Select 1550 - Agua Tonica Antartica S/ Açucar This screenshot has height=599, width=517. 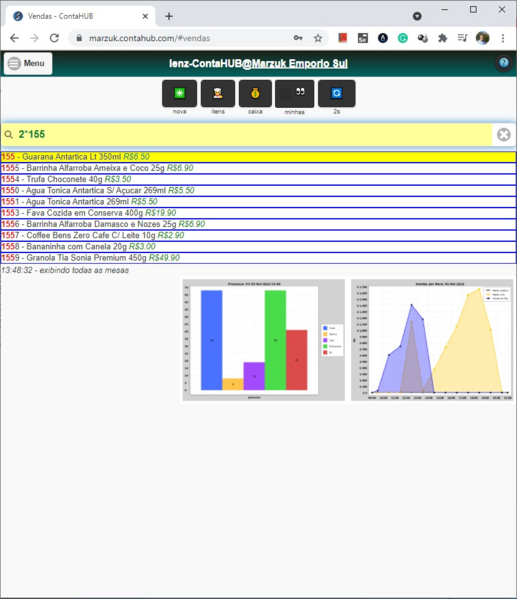click(258, 191)
